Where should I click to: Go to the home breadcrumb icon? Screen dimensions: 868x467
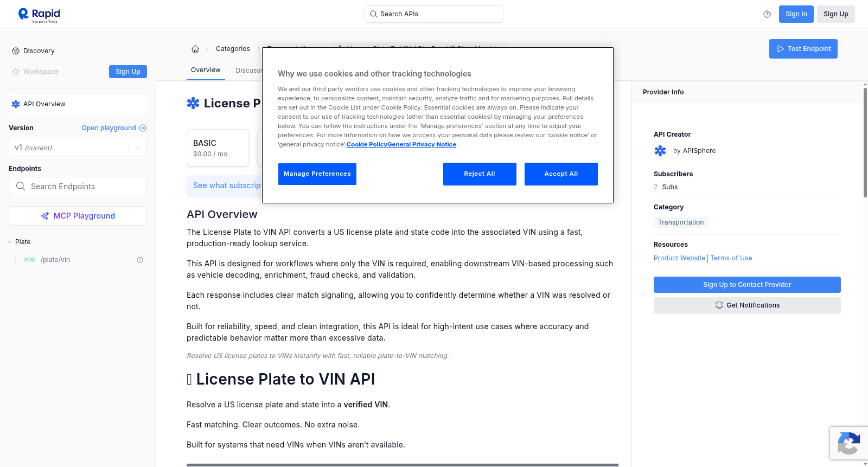pyautogui.click(x=195, y=49)
